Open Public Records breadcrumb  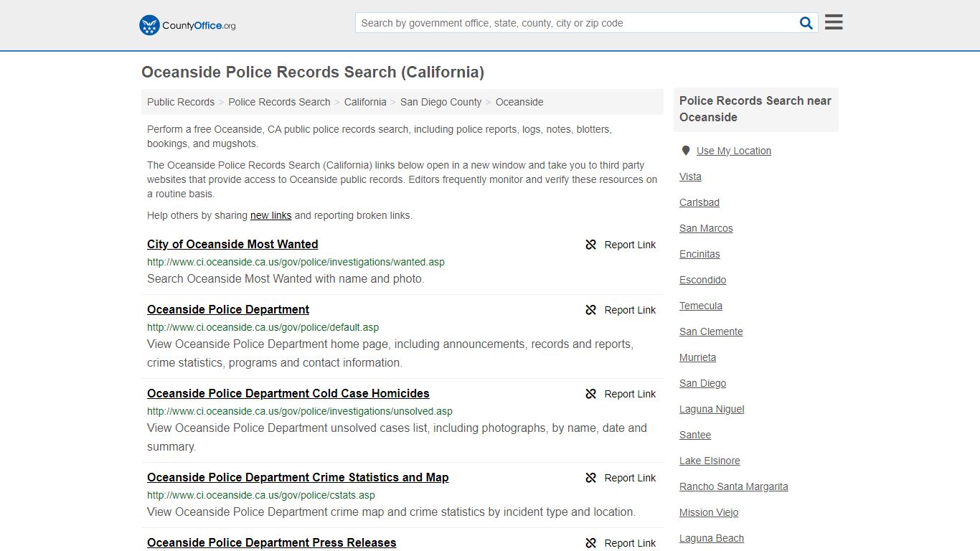point(181,102)
